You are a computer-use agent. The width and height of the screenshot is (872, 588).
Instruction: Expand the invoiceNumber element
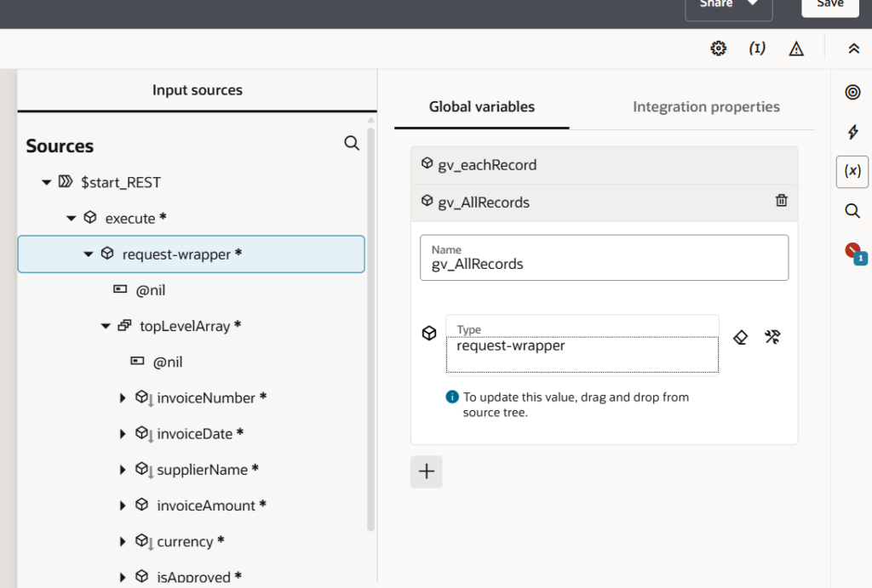(123, 398)
